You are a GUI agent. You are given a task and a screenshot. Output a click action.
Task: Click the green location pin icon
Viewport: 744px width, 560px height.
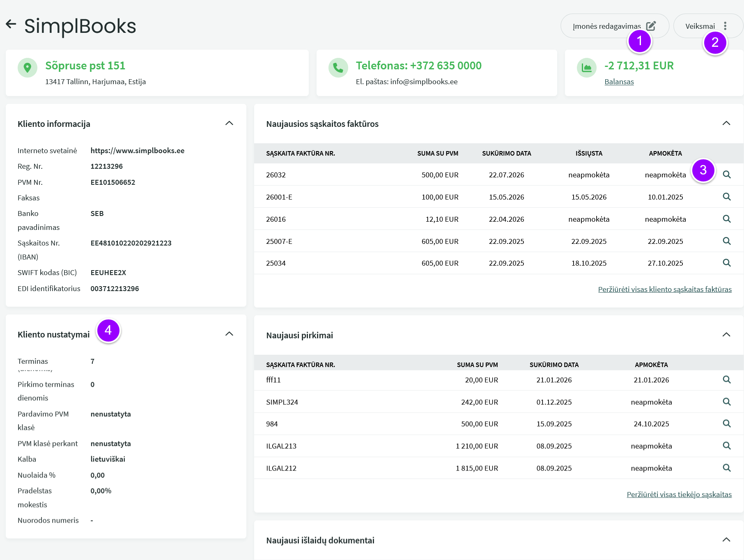(x=28, y=68)
